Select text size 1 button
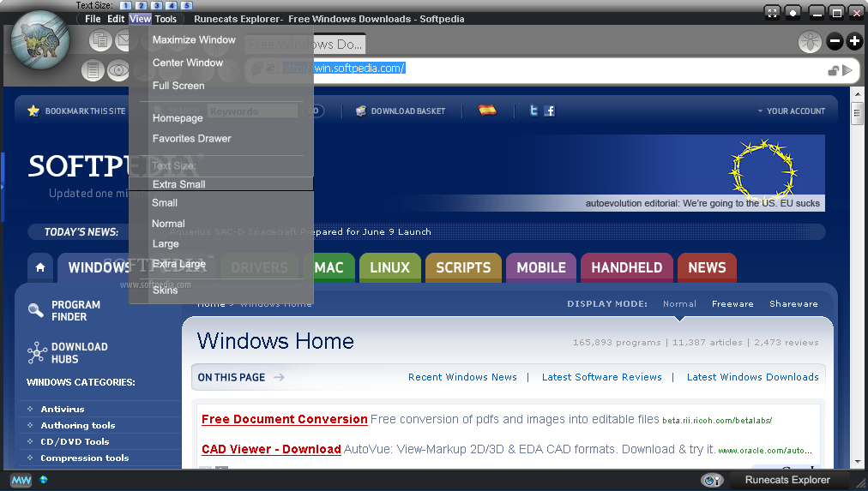 [x=126, y=5]
